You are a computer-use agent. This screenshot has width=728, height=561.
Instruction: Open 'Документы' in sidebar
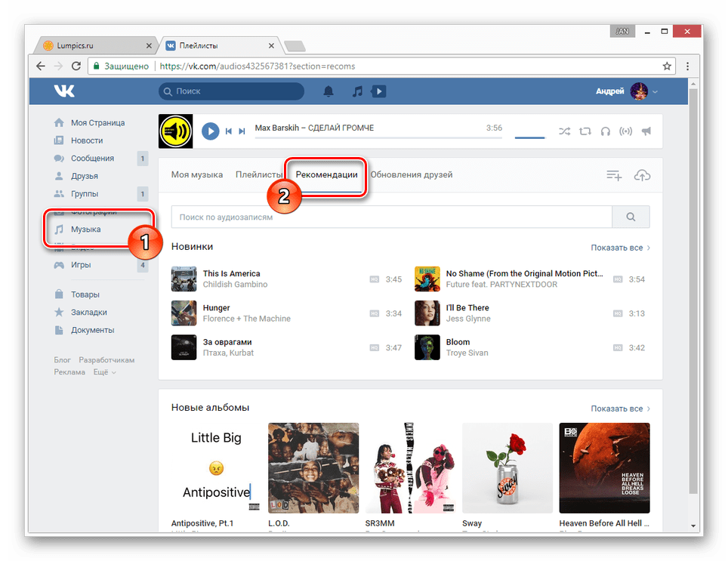(92, 330)
